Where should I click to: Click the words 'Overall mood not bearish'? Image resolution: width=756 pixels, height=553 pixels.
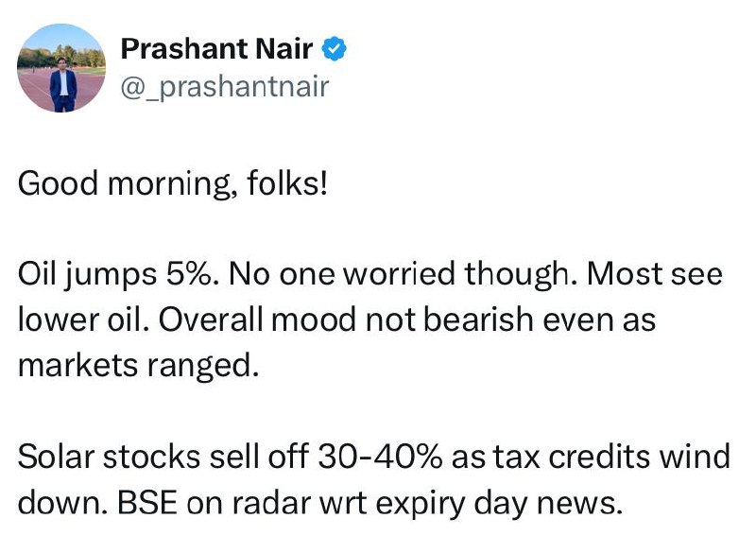pyautogui.click(x=345, y=320)
